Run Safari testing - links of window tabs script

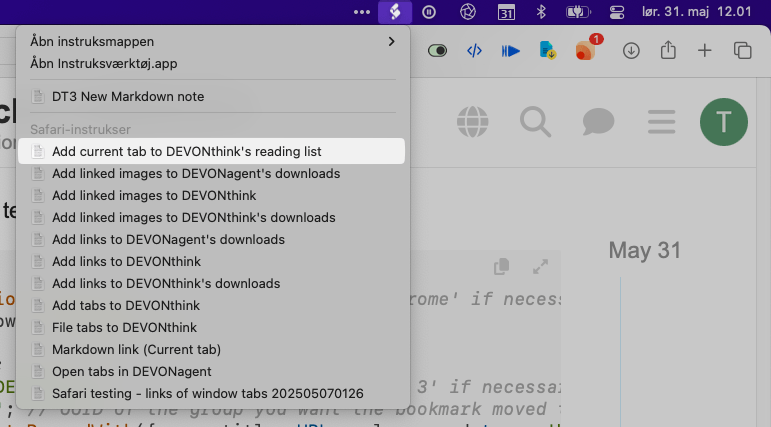click(x=212, y=394)
